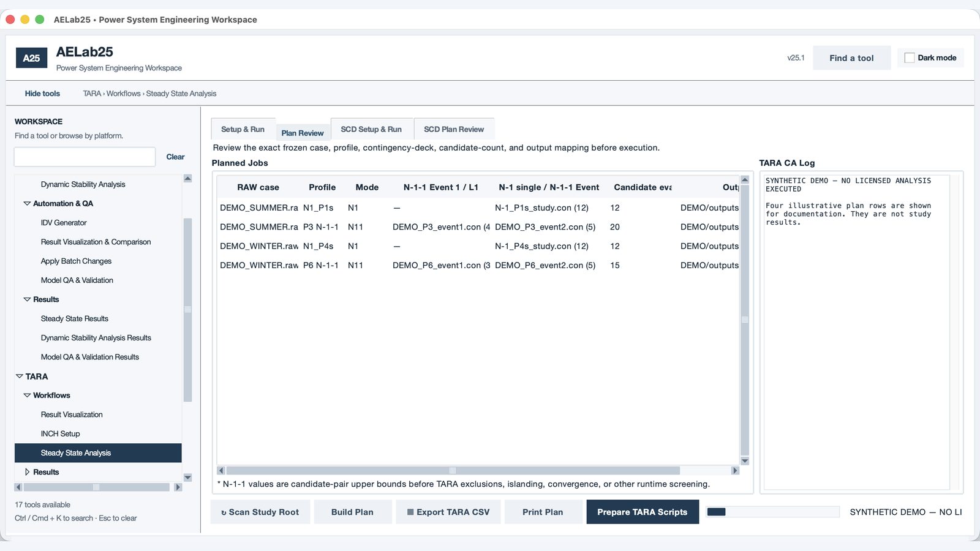This screenshot has width=980, height=551.
Task: Switch to the Setup & Run tab
Action: [243, 129]
